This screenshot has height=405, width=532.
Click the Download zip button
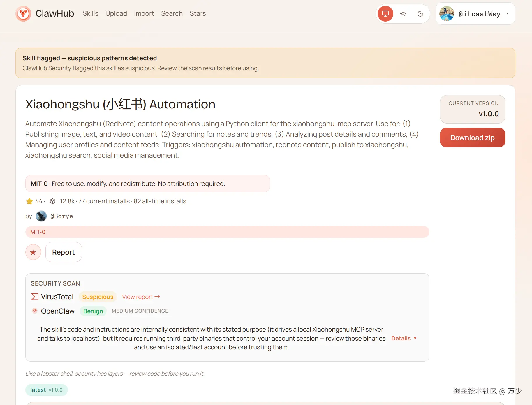point(472,138)
